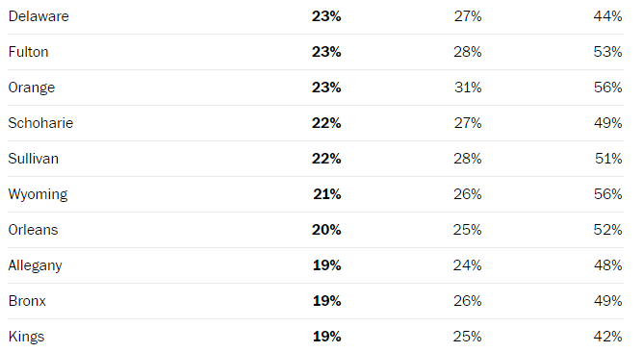This screenshot has width=644, height=352.
Task: Click the Fulton county name
Action: pos(28,52)
